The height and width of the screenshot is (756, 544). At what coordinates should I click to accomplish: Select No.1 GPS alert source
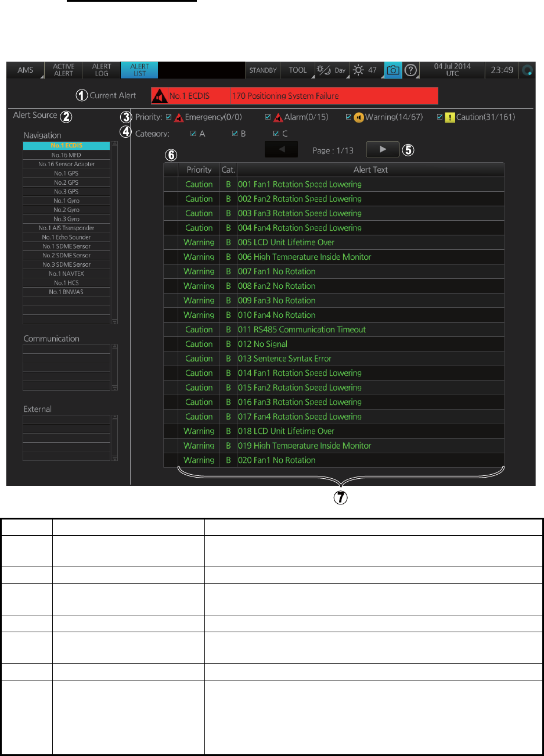(x=66, y=173)
